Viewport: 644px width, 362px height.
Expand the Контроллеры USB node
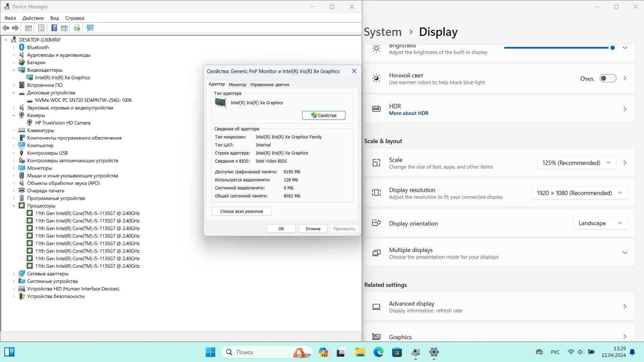[14, 153]
